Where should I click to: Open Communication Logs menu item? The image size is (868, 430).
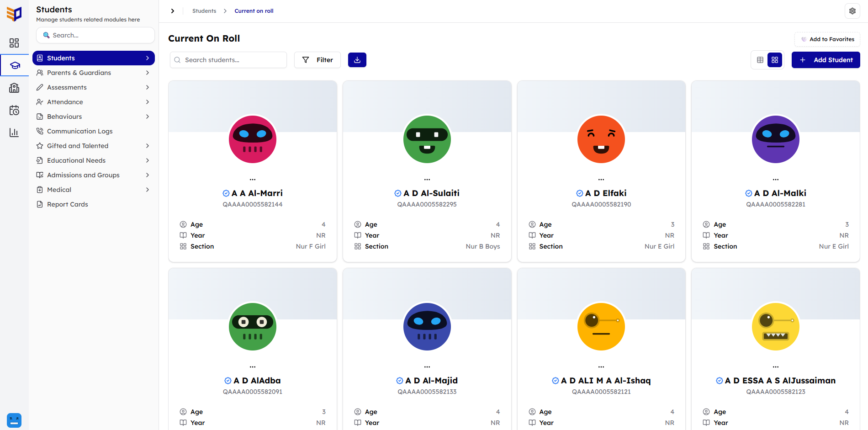tap(79, 131)
